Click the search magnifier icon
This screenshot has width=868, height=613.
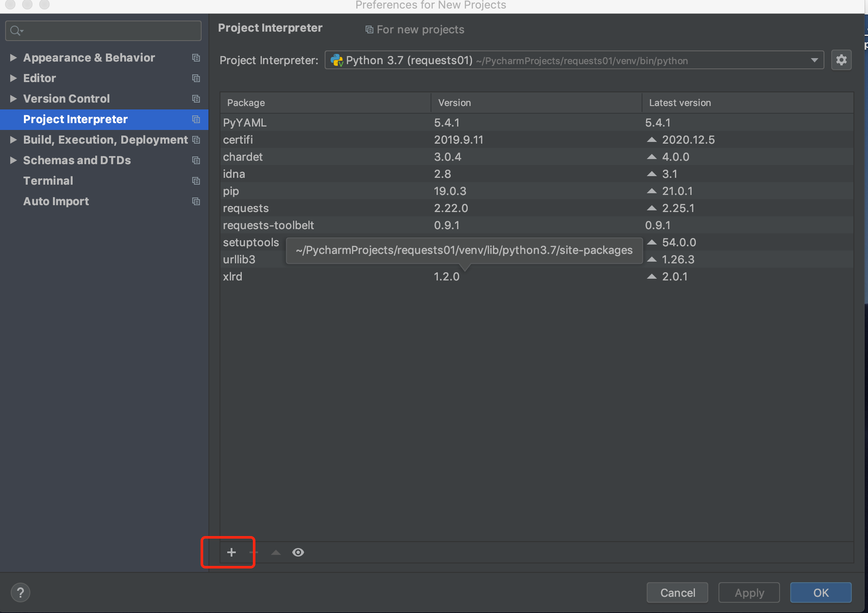(x=16, y=31)
